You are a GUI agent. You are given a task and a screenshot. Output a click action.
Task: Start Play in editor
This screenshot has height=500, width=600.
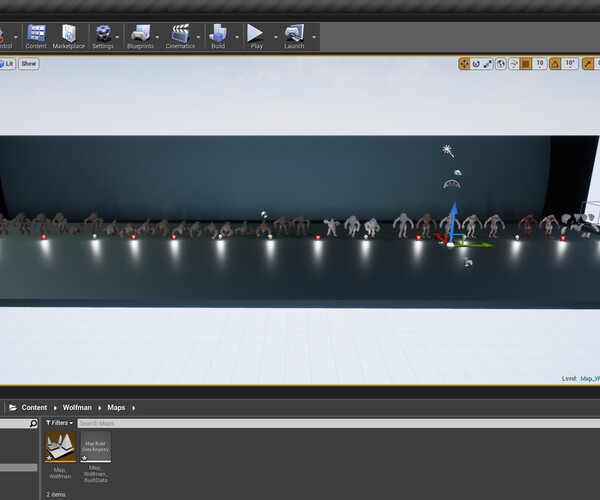tap(256, 37)
